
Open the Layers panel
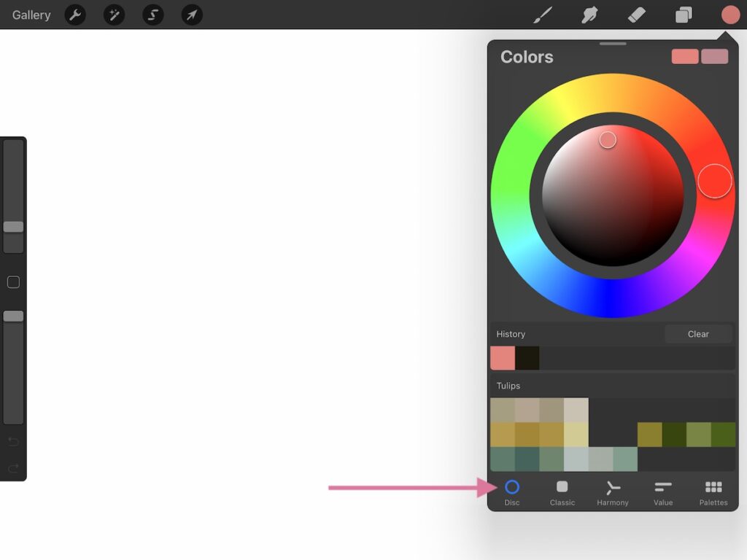684,15
